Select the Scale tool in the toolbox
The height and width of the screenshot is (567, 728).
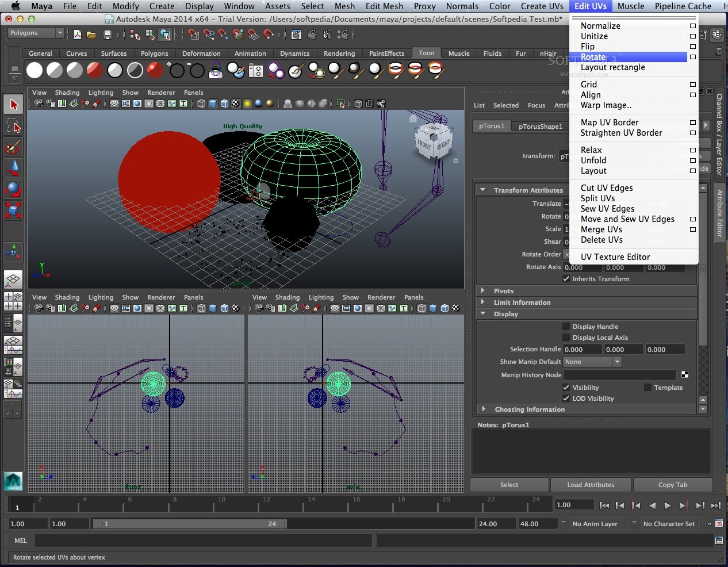tap(14, 209)
